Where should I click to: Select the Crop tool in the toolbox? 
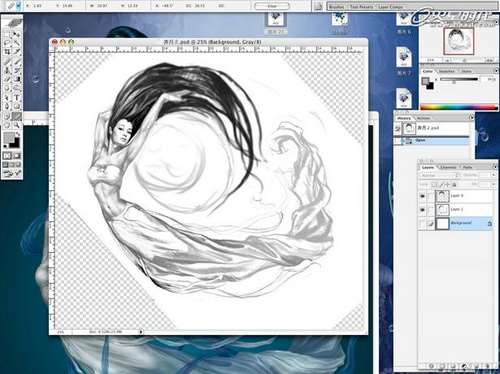tap(7, 52)
